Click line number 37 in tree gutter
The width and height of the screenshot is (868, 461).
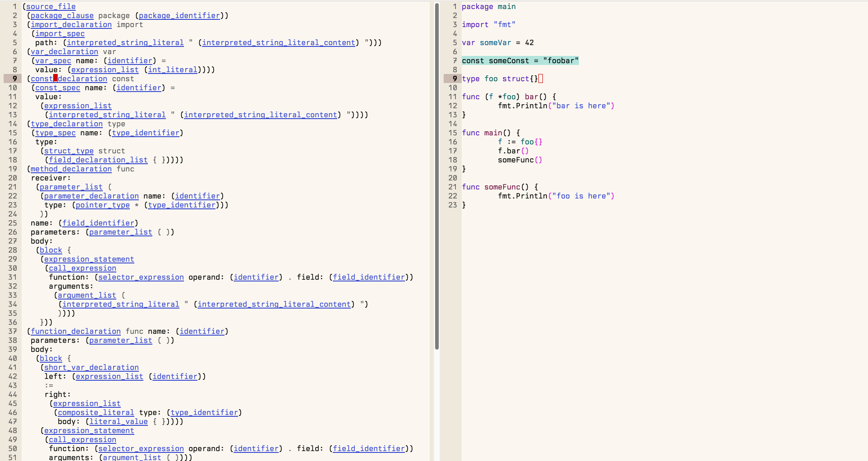(x=13, y=332)
